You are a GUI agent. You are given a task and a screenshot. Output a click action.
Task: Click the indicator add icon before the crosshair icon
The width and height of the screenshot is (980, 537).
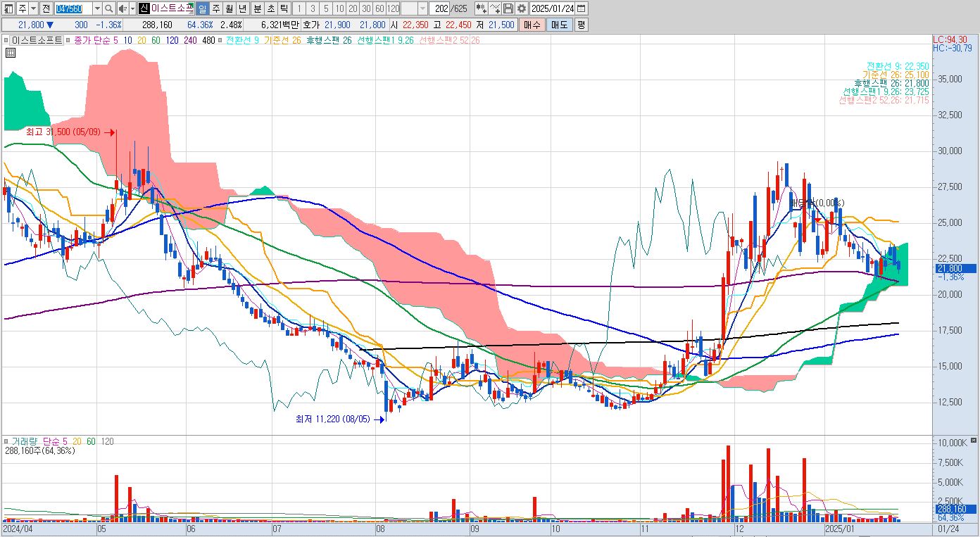[x=481, y=8]
